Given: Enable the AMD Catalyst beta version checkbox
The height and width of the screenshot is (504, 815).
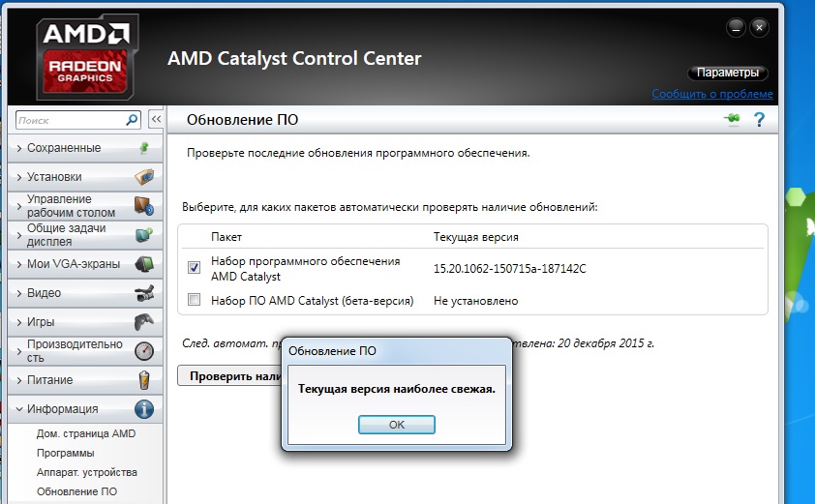Looking at the screenshot, I should tap(194, 301).
